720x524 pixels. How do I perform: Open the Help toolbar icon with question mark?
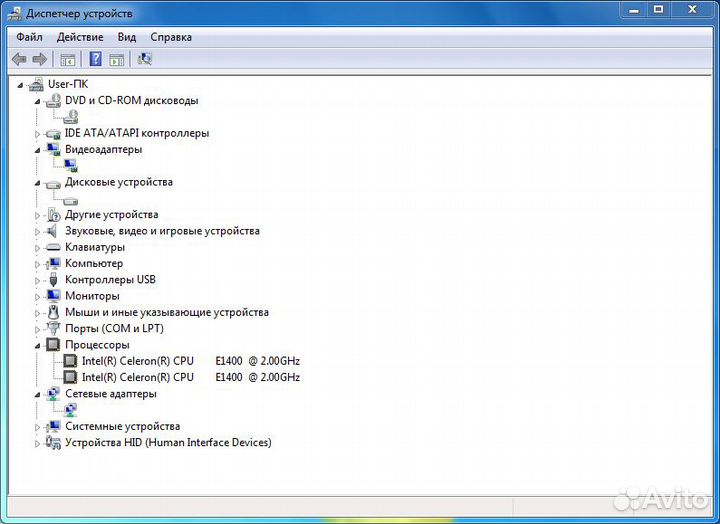click(x=96, y=59)
